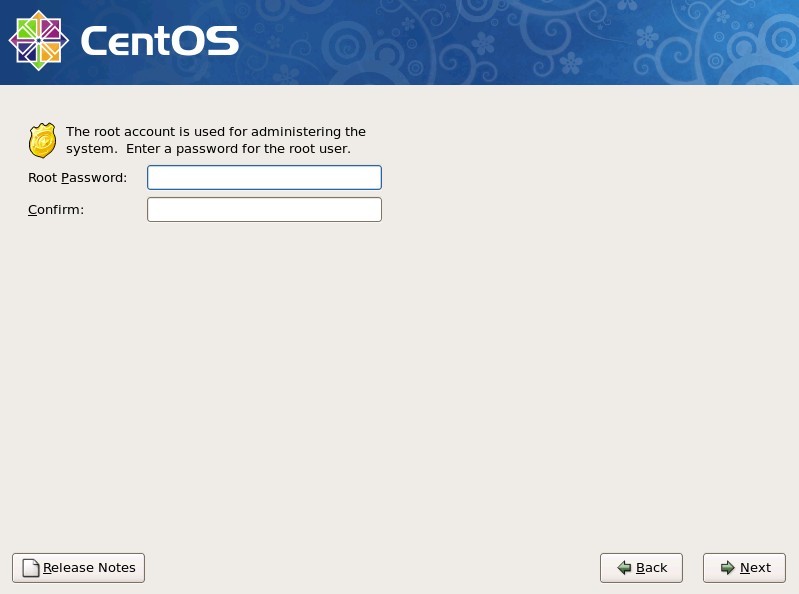This screenshot has height=594, width=799.
Task: Click the gold shield security icon
Action: [42, 141]
